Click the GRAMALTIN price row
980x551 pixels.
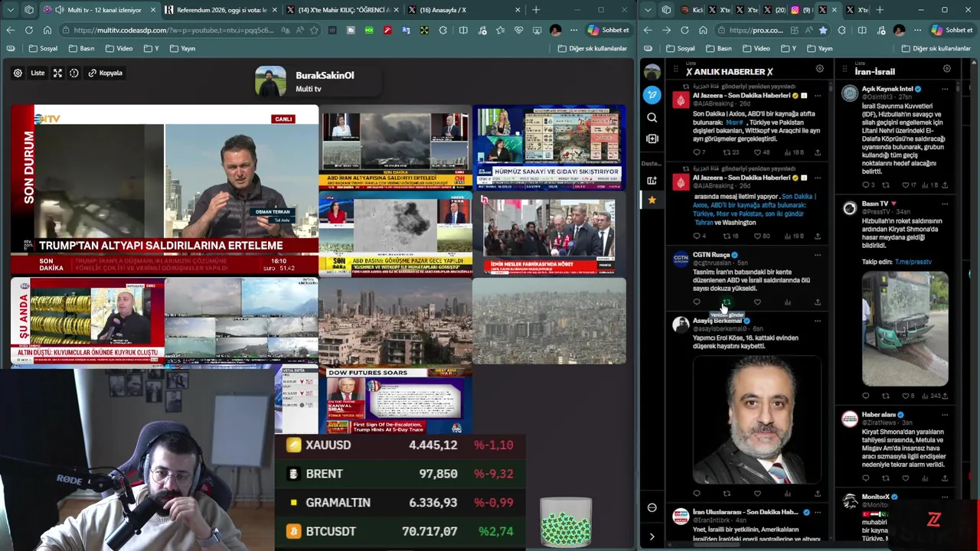400,503
